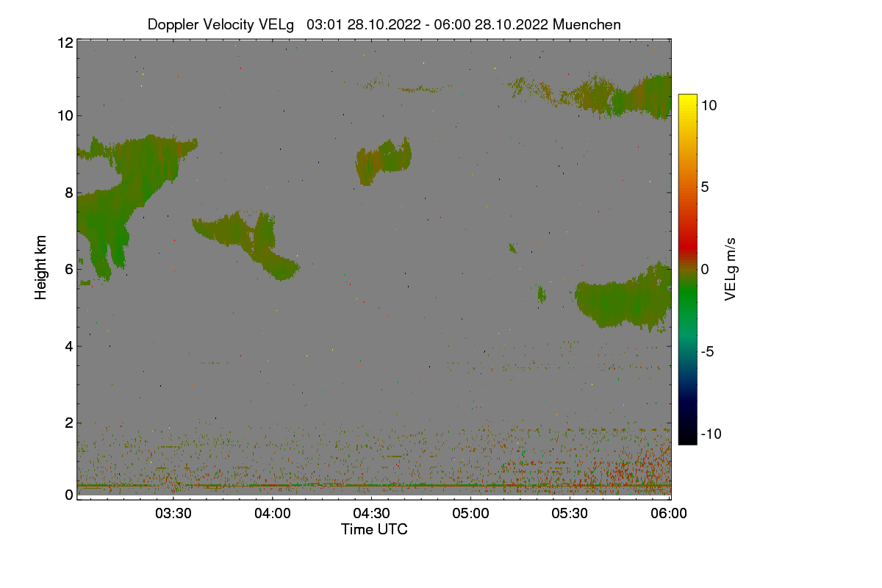This screenshot has height=588, width=882.
Task: Click the height axis label 8
Action: click(69, 193)
